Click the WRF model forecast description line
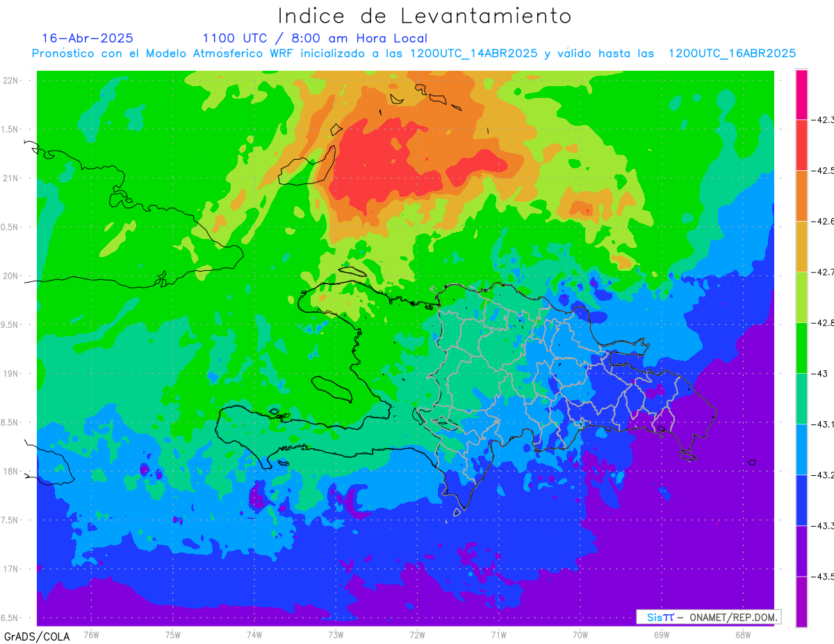Image resolution: width=834 pixels, height=644 pixels. [414, 53]
